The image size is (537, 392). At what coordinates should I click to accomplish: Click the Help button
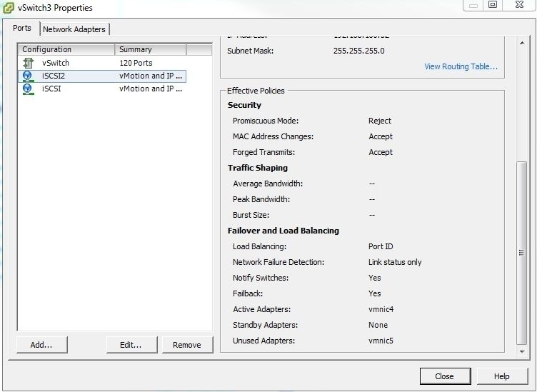pos(502,376)
